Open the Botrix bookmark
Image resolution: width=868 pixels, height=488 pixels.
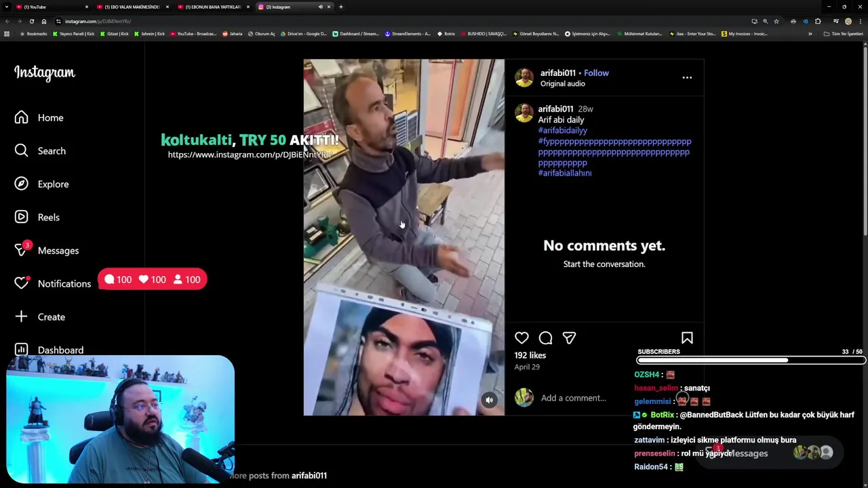pos(446,34)
